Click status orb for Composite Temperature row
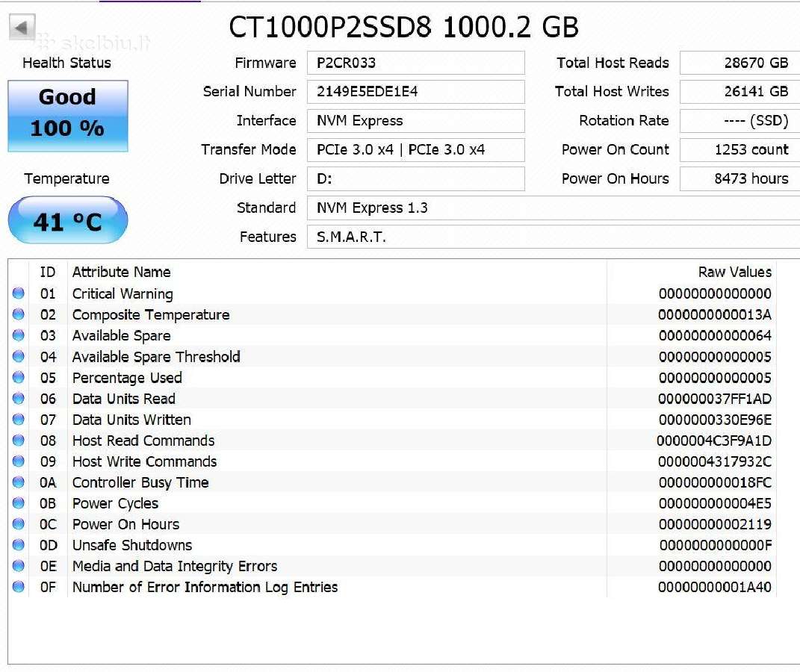The image size is (800, 672). coord(19,314)
